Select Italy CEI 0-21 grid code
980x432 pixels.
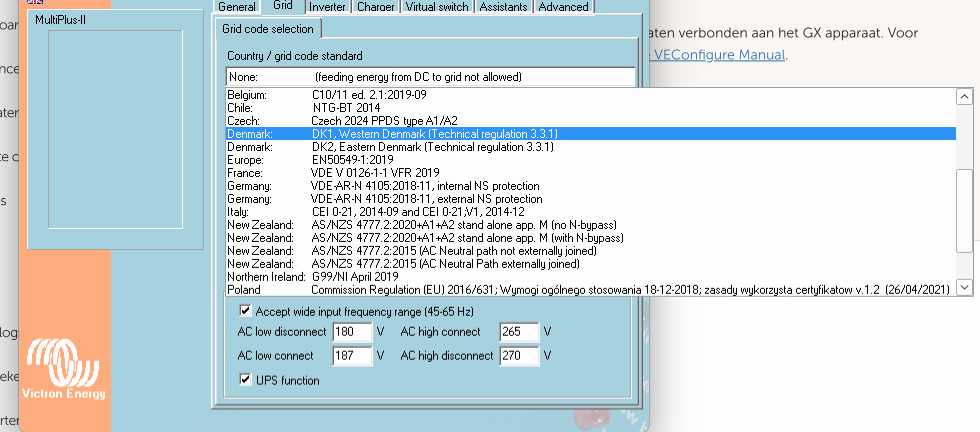(x=590, y=212)
